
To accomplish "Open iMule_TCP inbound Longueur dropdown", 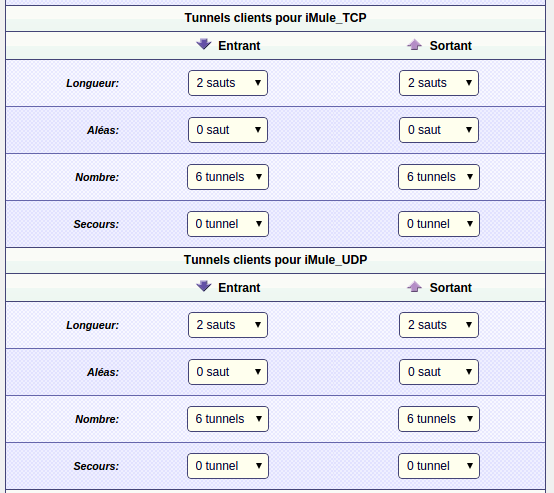I will coord(228,83).
